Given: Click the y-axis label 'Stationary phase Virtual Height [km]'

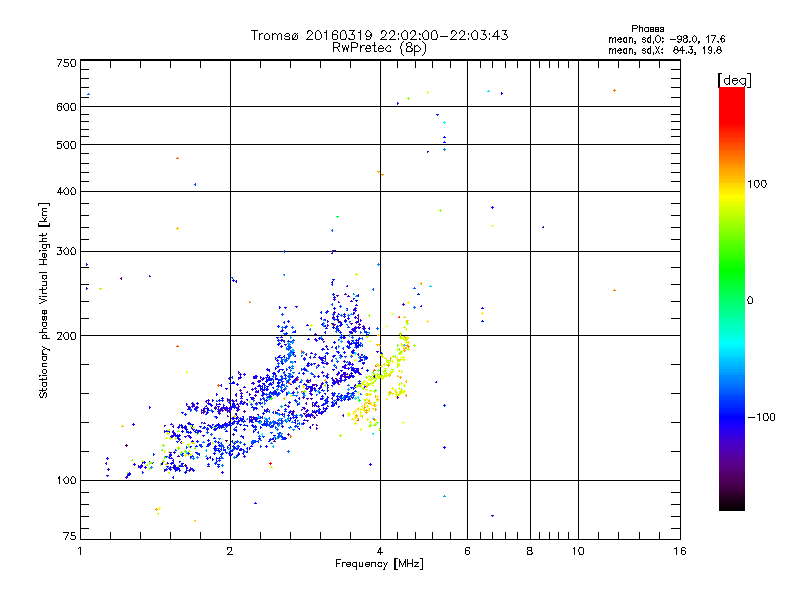Looking at the screenshot, I should (44, 301).
